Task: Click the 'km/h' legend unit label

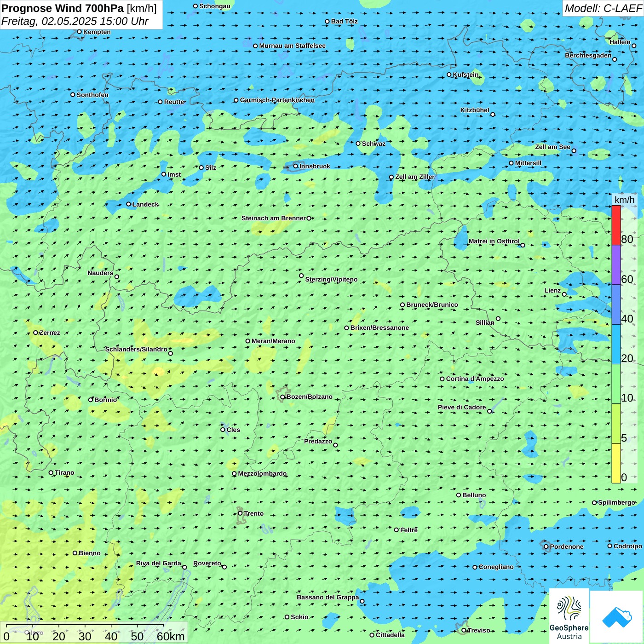Action: coord(624,200)
